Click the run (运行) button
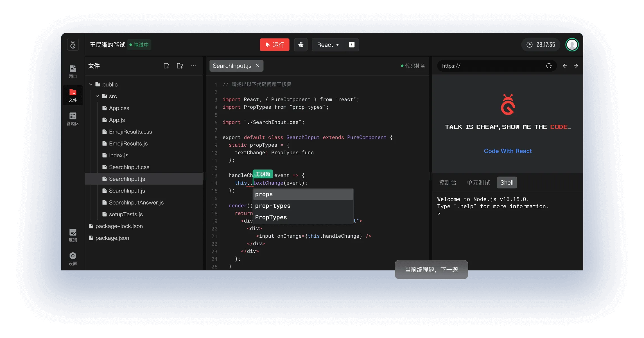This screenshot has width=644, height=338. [x=274, y=44]
